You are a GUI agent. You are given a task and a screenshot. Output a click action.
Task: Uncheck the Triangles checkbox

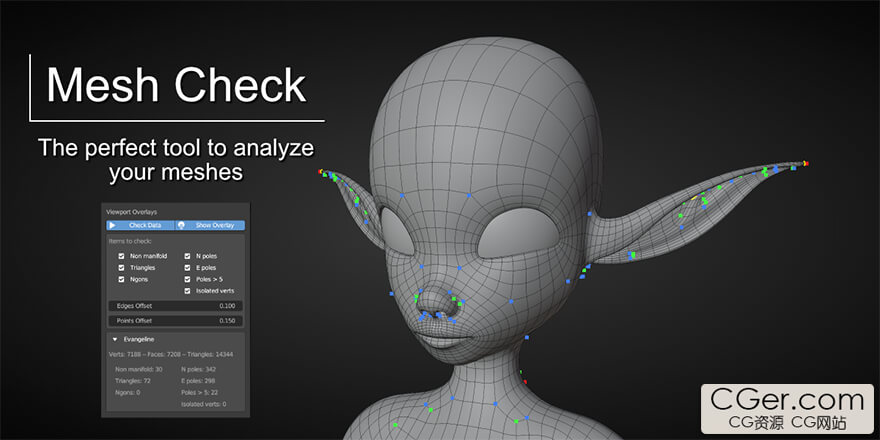pos(122,268)
